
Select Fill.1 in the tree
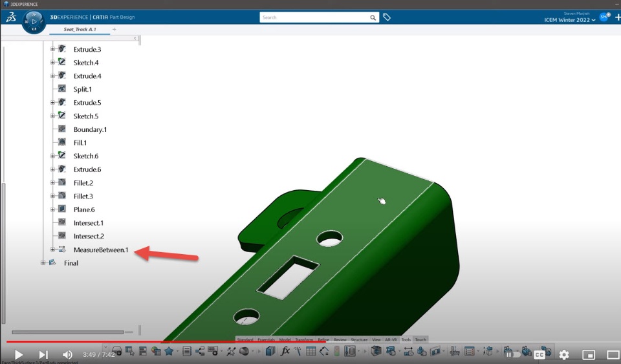(80, 142)
